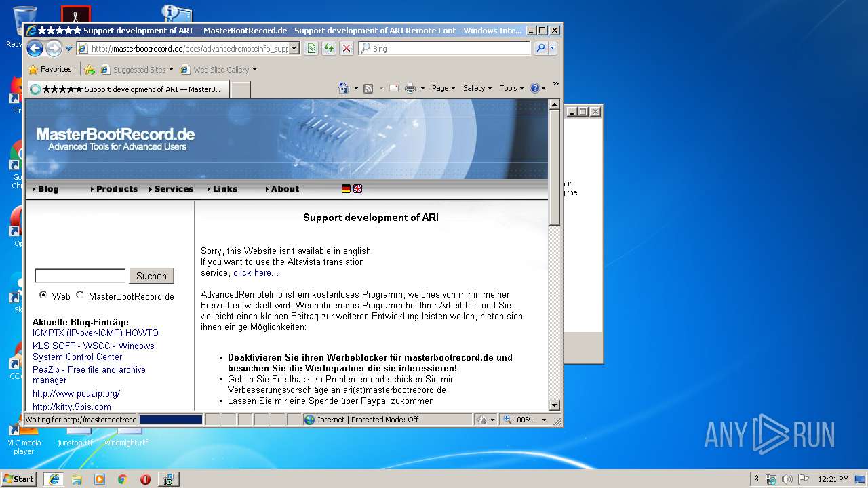Click the last taskbar program icon
Screen dimensions: 868x488
(x=169, y=479)
